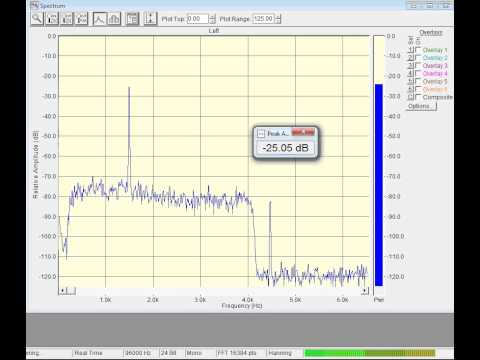
Task: Click the Overlays header link
Action: [x=431, y=33]
